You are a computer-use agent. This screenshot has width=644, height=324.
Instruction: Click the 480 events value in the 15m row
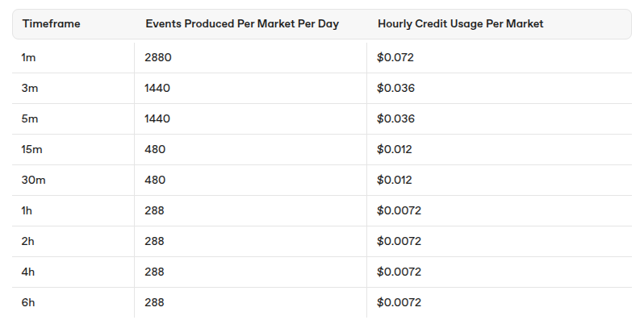155,150
